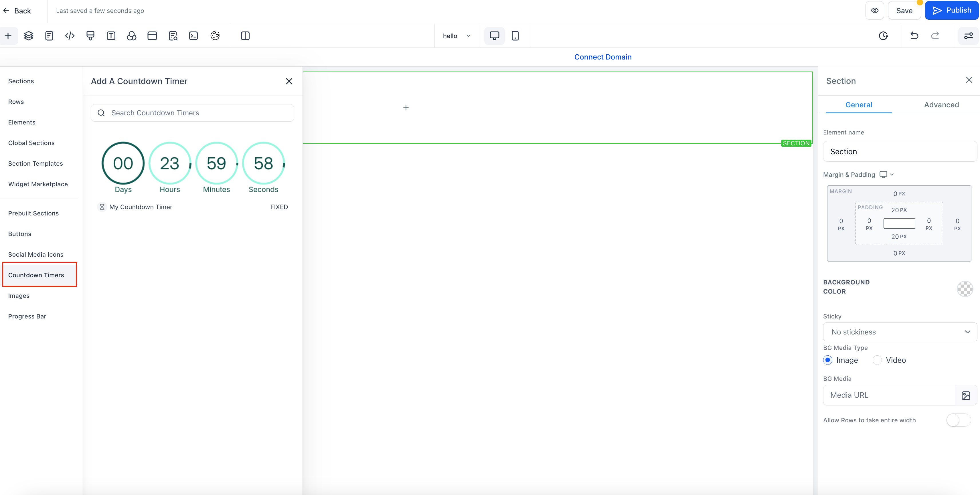Select the Video radio button
The height and width of the screenshot is (495, 980).
tap(877, 360)
